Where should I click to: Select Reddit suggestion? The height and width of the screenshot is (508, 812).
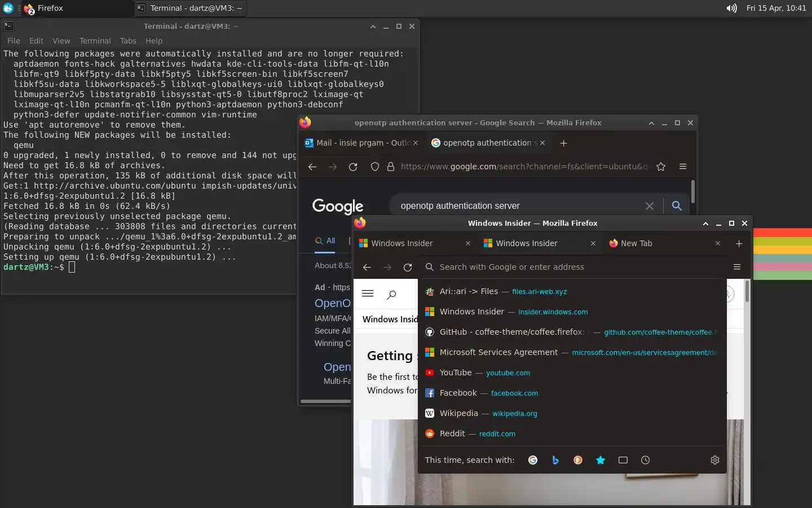tap(572, 433)
